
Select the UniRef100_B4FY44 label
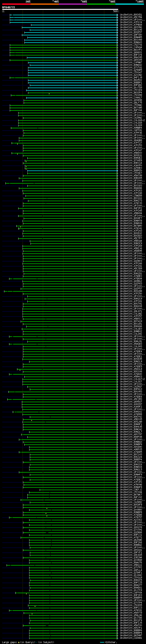[131, 110]
